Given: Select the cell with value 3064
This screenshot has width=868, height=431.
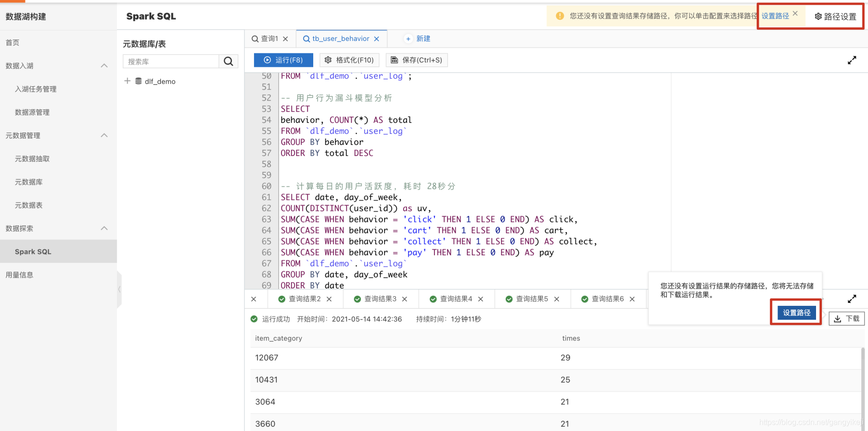Looking at the screenshot, I should coord(265,402).
